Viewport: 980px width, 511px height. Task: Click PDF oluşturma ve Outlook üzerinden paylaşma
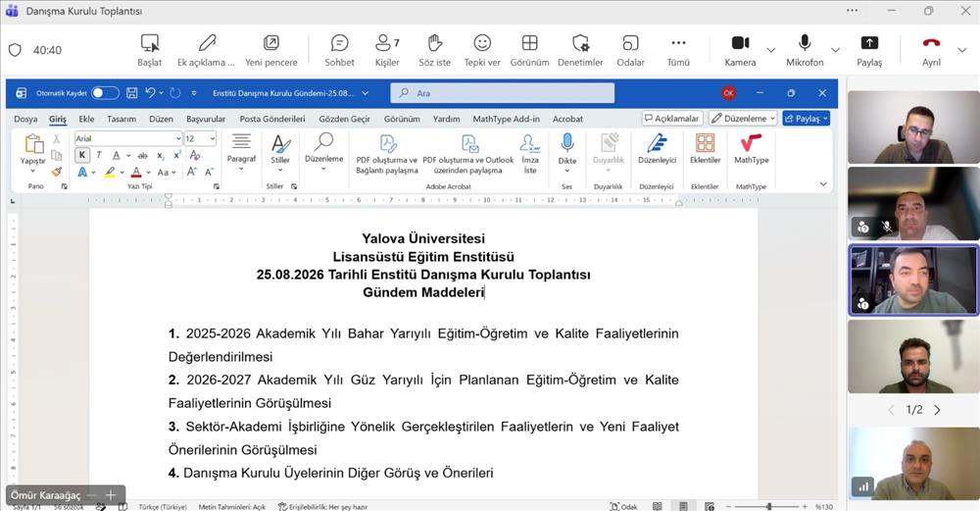[468, 154]
